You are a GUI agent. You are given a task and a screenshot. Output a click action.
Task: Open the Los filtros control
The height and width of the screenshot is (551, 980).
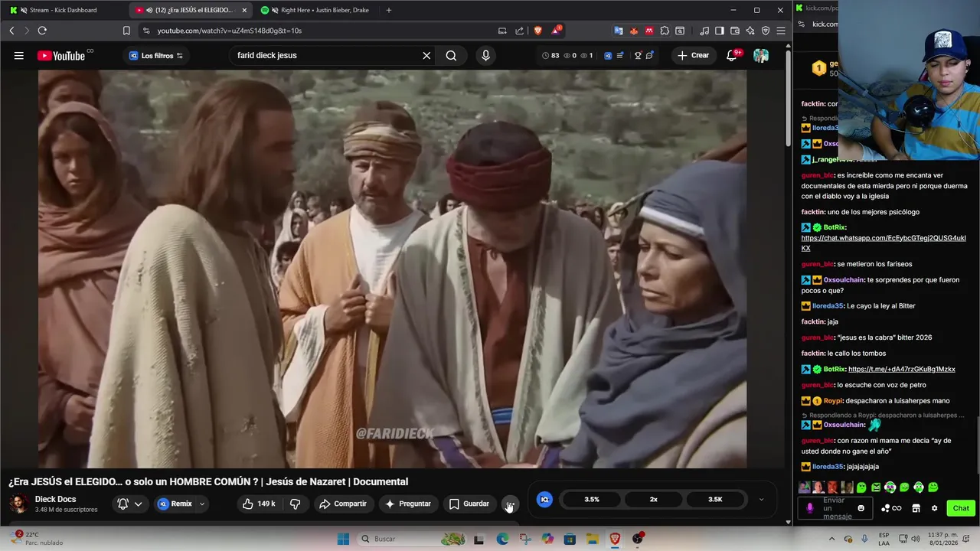tap(155, 55)
